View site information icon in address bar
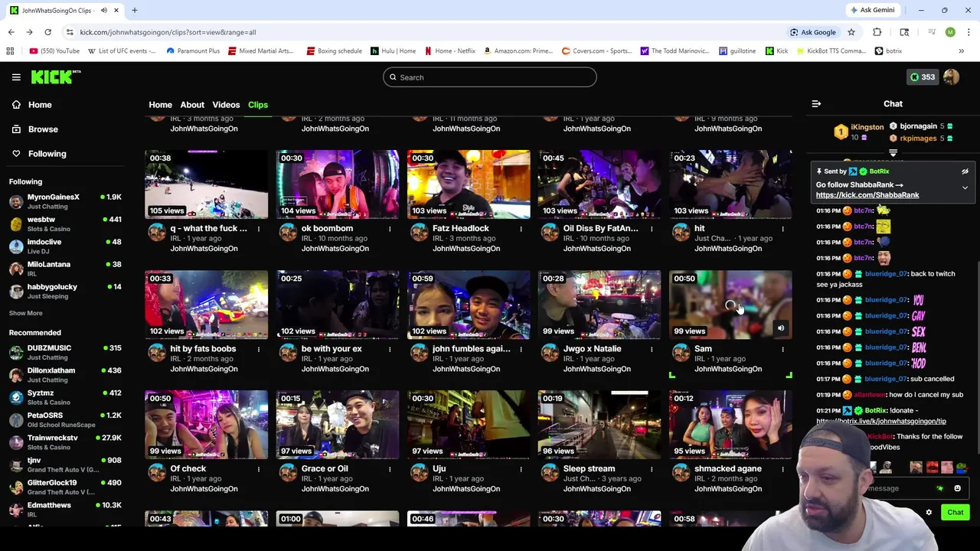 tap(70, 32)
